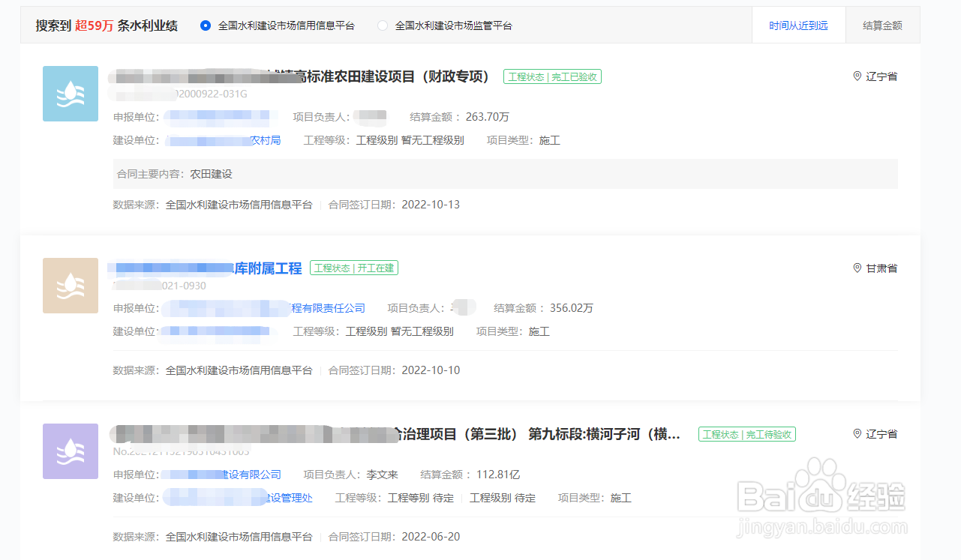The width and height of the screenshot is (961, 560).
Task: Click the 开工在建 status badge
Action: click(x=353, y=268)
